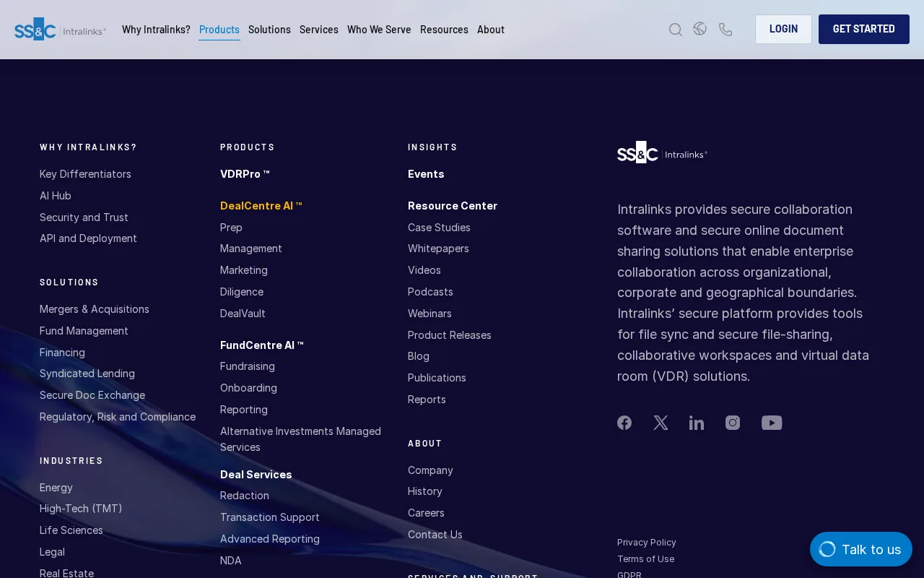Open Security and Trust link

click(84, 217)
